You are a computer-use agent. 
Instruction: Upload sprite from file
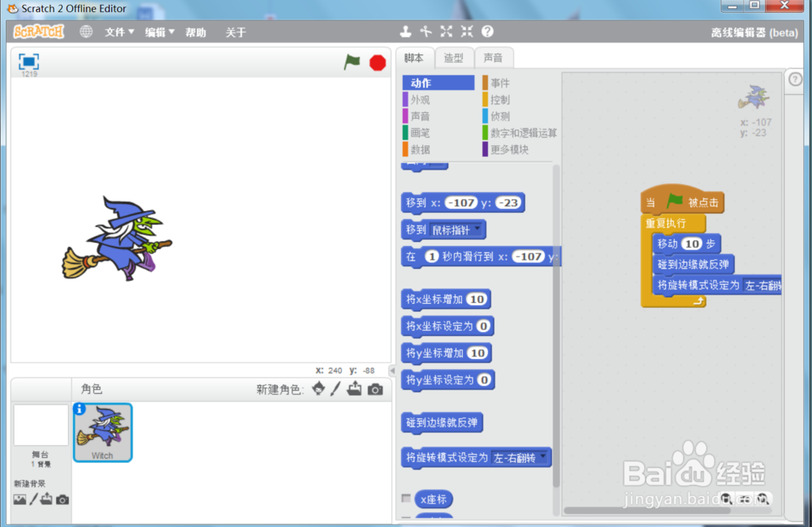coord(355,388)
